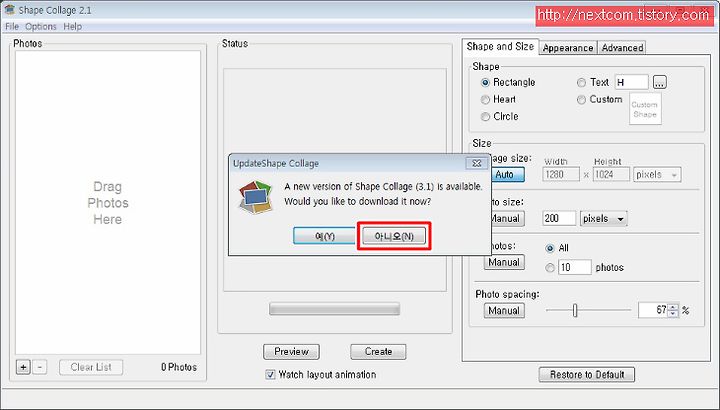
Task: Click the Shape Collage app icon in title bar
Action: tap(9, 10)
